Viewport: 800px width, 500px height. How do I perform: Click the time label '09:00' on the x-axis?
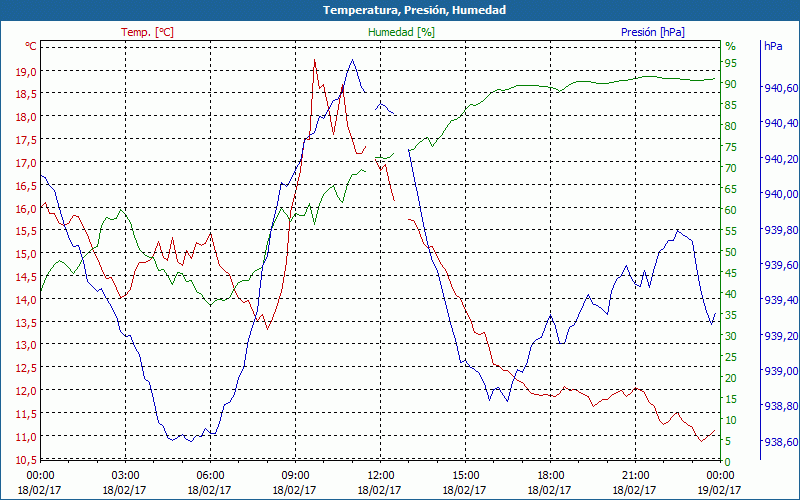[x=295, y=474]
